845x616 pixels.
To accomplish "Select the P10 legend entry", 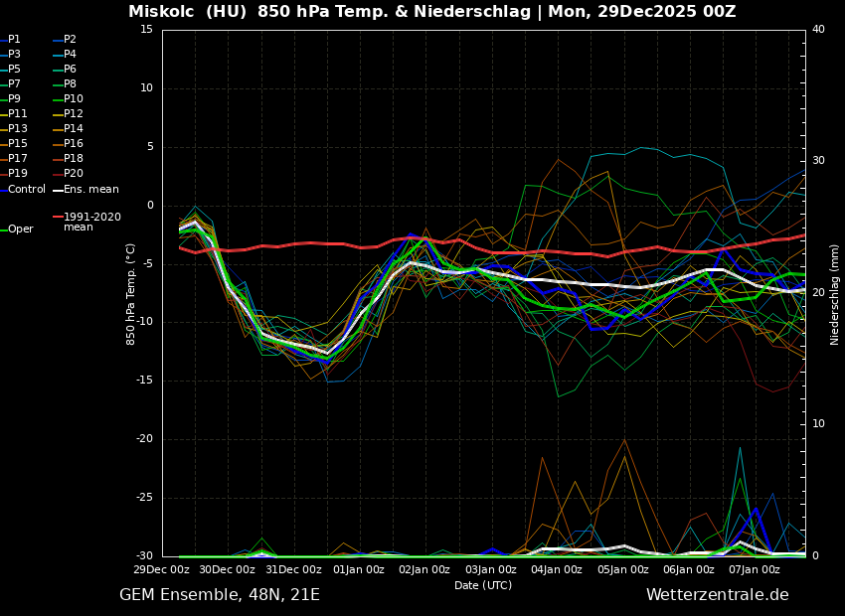I will 73,99.
